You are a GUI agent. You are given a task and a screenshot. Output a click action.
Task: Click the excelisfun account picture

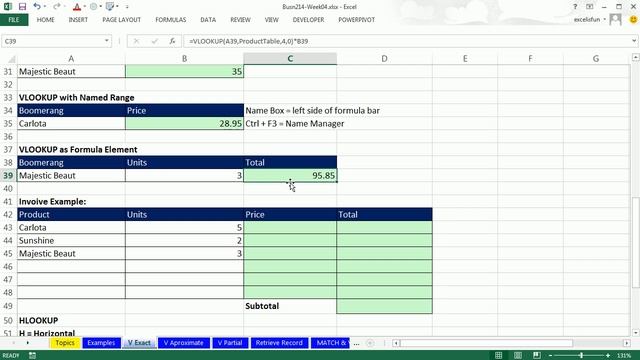click(615, 19)
